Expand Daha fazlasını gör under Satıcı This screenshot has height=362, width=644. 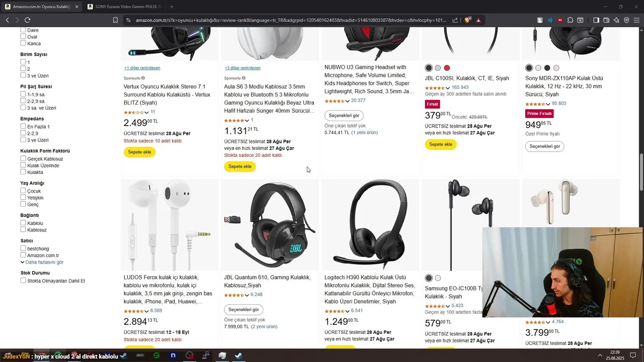(42, 262)
